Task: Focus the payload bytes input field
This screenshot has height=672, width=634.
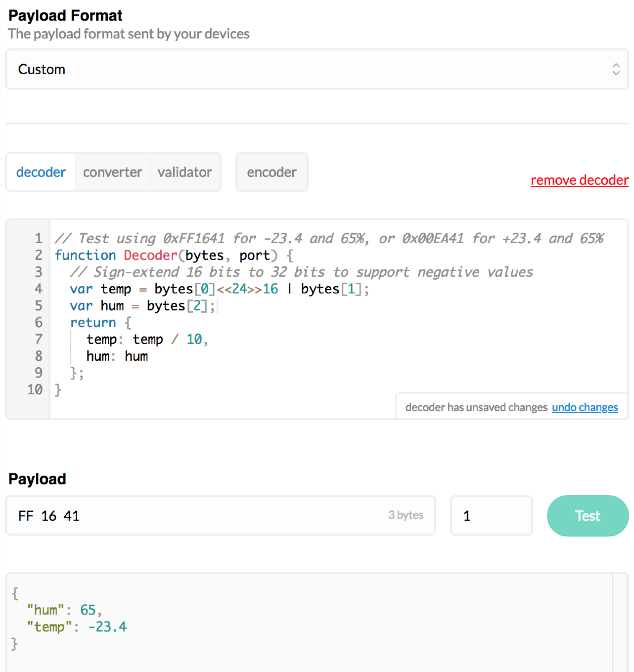Action: tap(220, 516)
